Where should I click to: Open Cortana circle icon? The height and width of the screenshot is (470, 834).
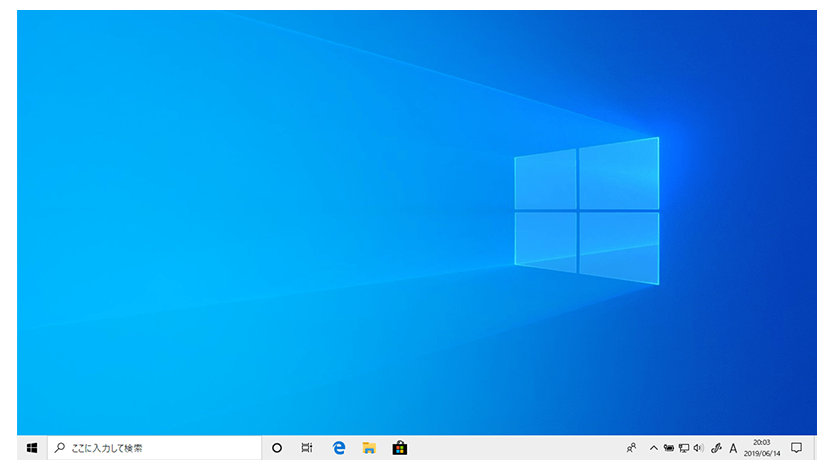277,448
